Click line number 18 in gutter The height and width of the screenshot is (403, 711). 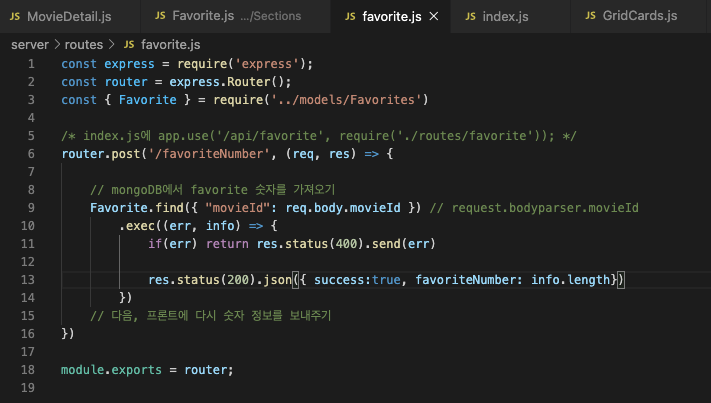(28, 370)
